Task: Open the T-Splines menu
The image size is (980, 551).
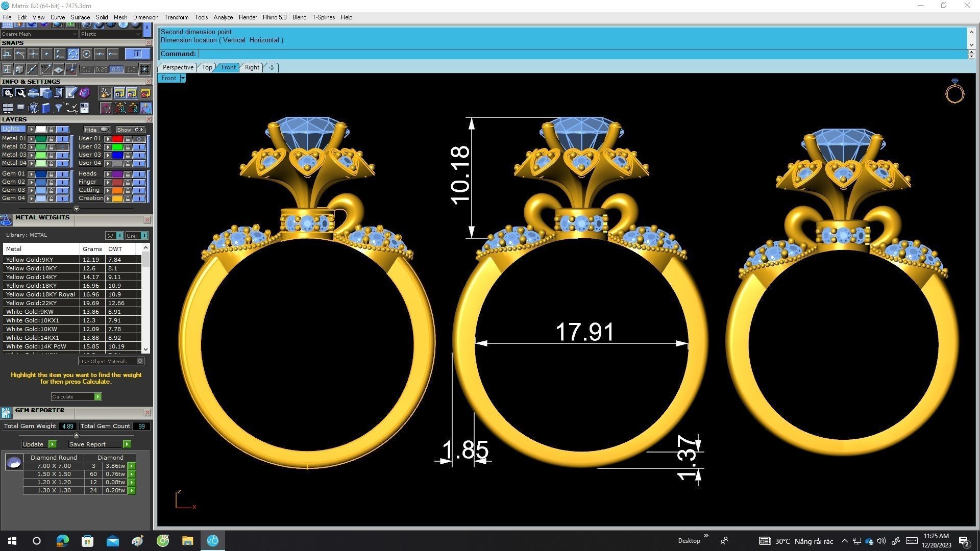Action: (x=324, y=17)
